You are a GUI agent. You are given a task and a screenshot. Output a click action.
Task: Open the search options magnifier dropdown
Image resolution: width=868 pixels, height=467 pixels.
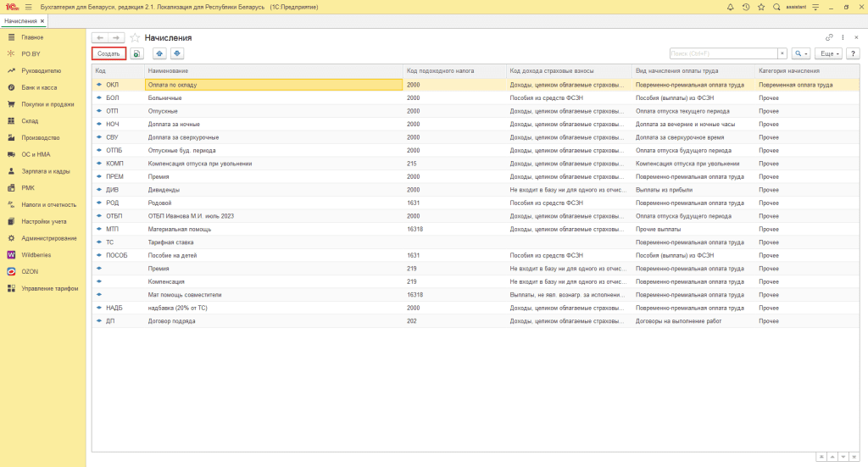coord(801,53)
